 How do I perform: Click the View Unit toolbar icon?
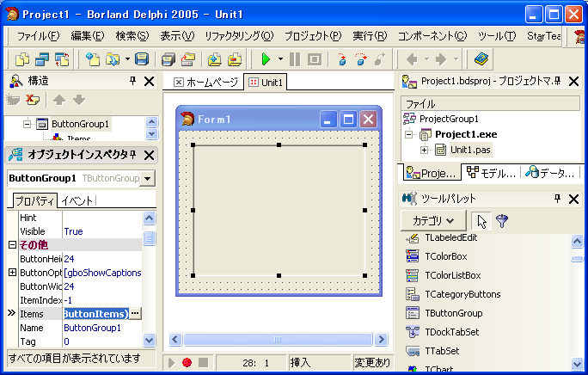(22, 59)
